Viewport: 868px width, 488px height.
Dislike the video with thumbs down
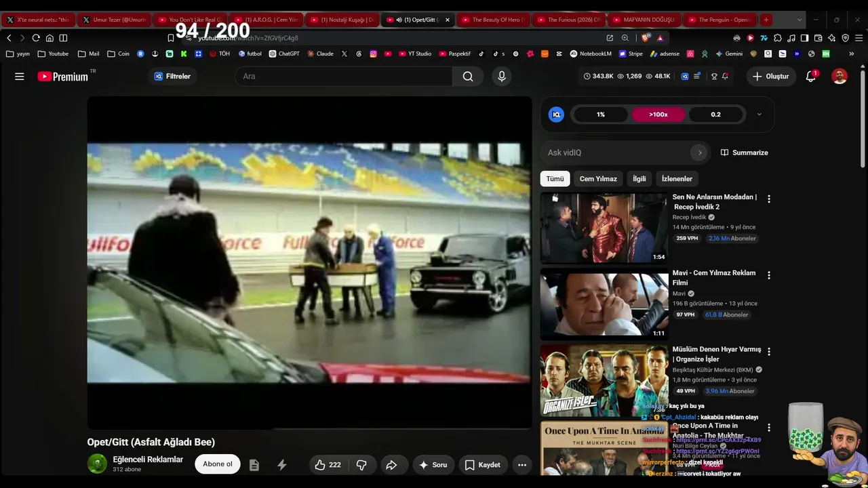tap(361, 465)
